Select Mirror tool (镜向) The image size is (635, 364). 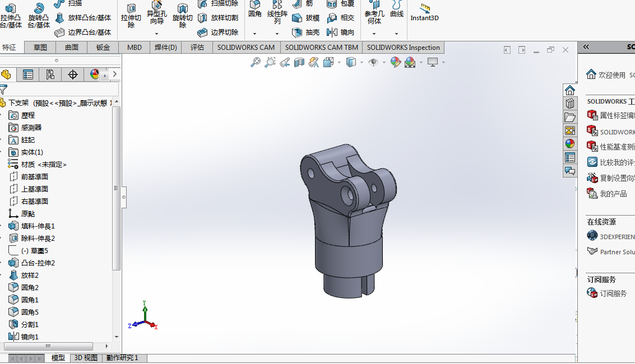click(341, 32)
